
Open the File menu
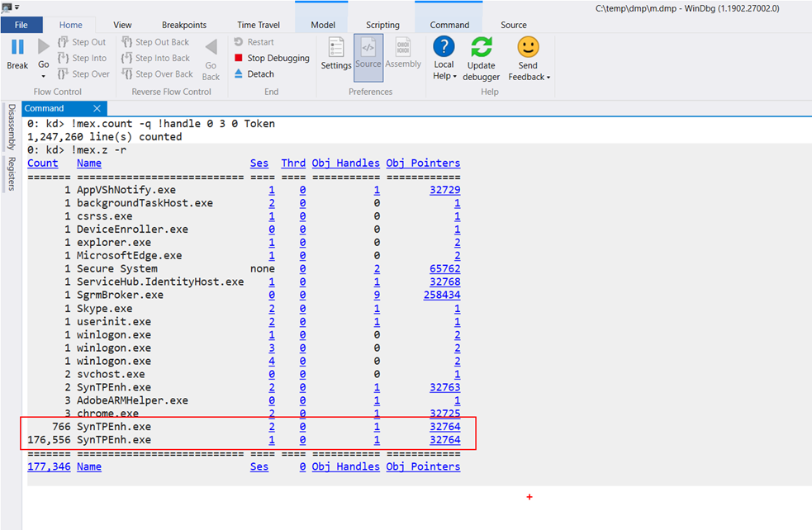click(x=21, y=25)
